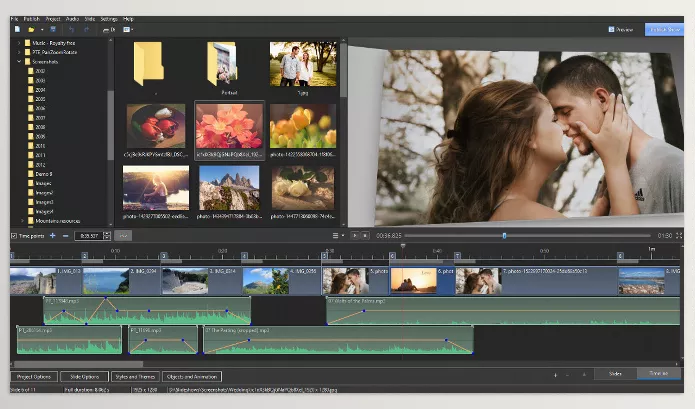Click the blue plus add time point icon
This screenshot has width=695, height=409.
pyautogui.click(x=52, y=235)
